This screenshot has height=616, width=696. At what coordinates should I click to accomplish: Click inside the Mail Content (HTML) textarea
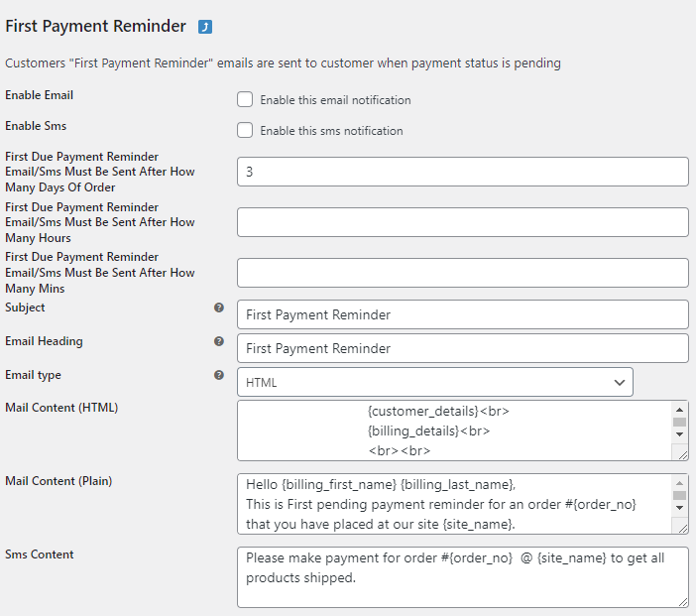tap(455, 431)
